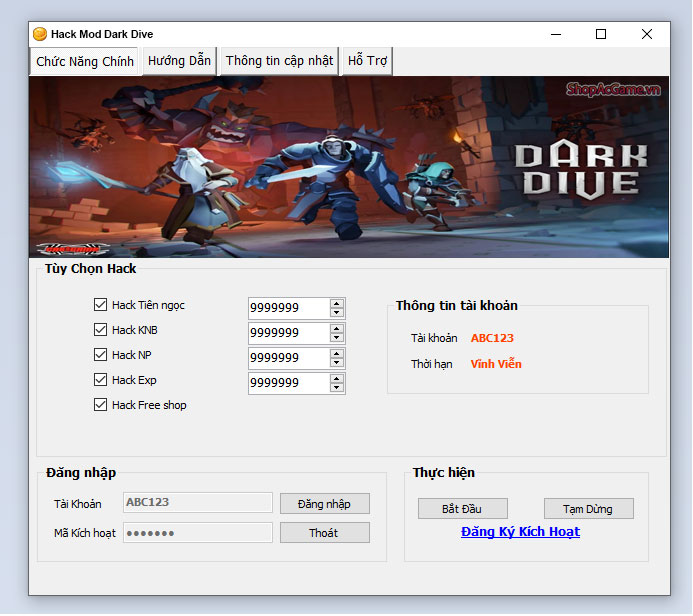Image resolution: width=693 pixels, height=616 pixels.
Task: Switch to the Hướng Dẫn tab
Action: (x=179, y=61)
